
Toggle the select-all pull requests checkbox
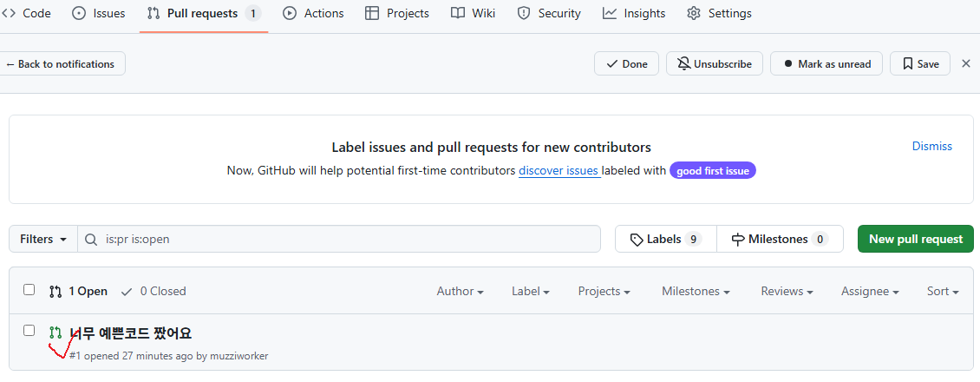pos(29,290)
